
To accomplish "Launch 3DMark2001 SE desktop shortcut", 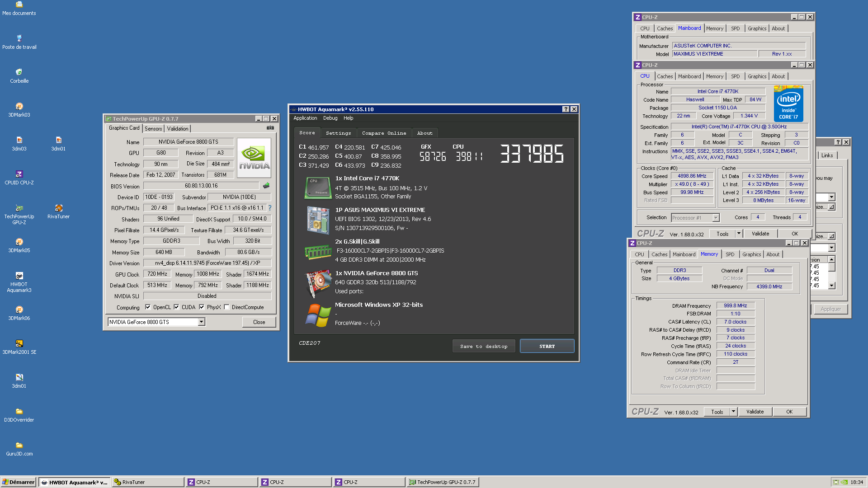I will (19, 347).
